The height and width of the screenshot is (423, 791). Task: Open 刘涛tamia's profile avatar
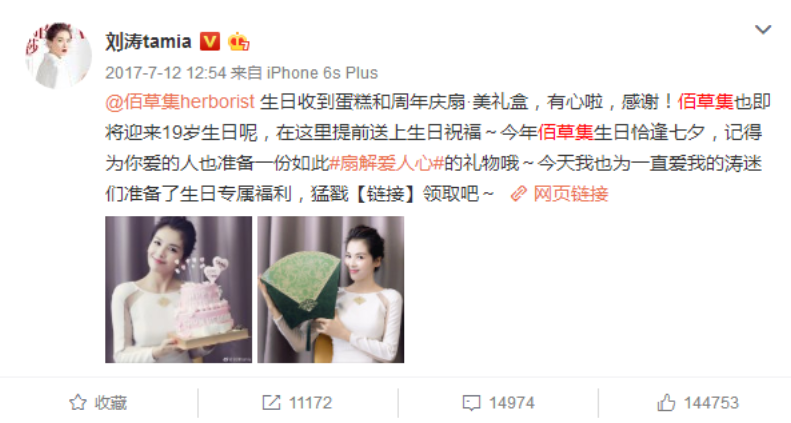click(59, 55)
